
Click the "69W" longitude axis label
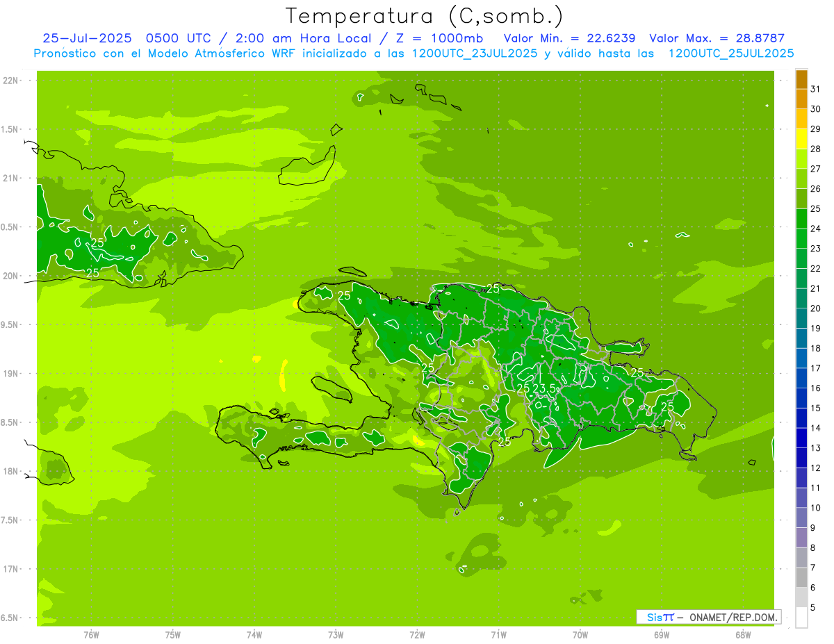(x=662, y=634)
